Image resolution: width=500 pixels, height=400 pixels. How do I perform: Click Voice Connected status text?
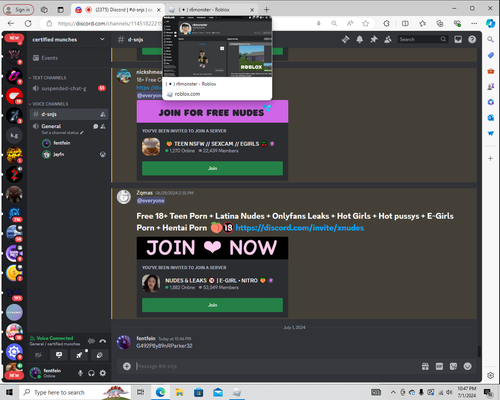pyautogui.click(x=55, y=338)
